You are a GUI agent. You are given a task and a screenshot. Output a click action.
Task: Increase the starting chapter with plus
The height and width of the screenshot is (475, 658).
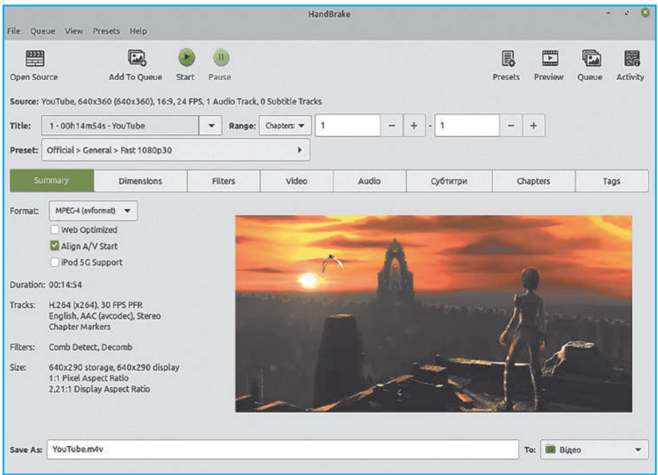(x=414, y=126)
